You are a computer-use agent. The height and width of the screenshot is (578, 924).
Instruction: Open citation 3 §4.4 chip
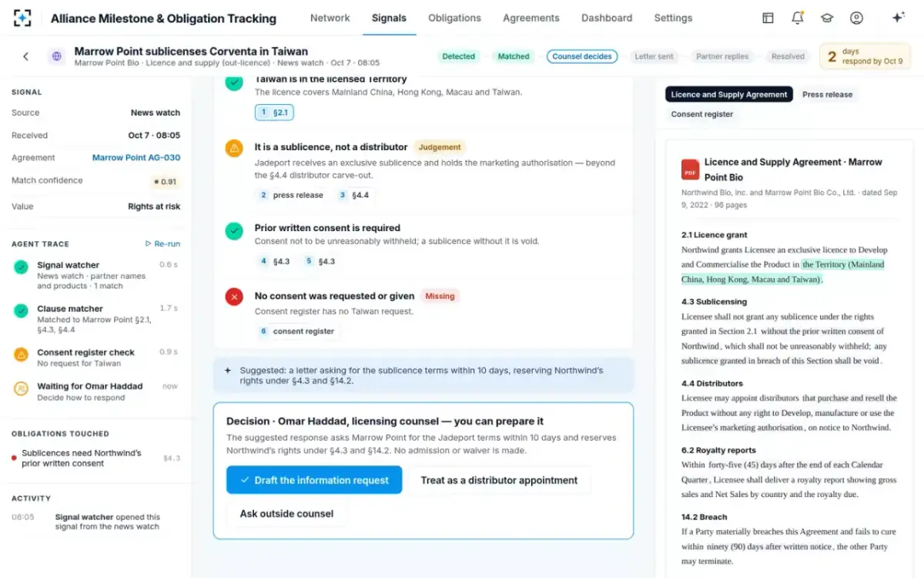[353, 195]
